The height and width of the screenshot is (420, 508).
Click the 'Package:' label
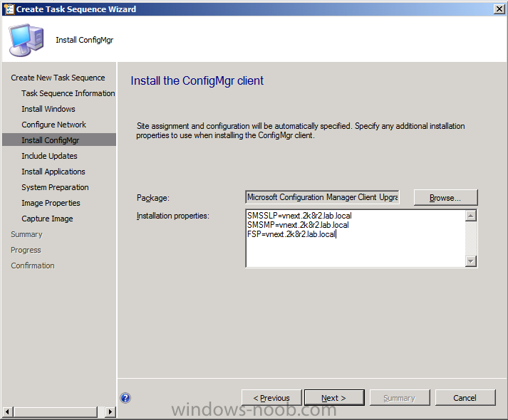[x=153, y=198]
